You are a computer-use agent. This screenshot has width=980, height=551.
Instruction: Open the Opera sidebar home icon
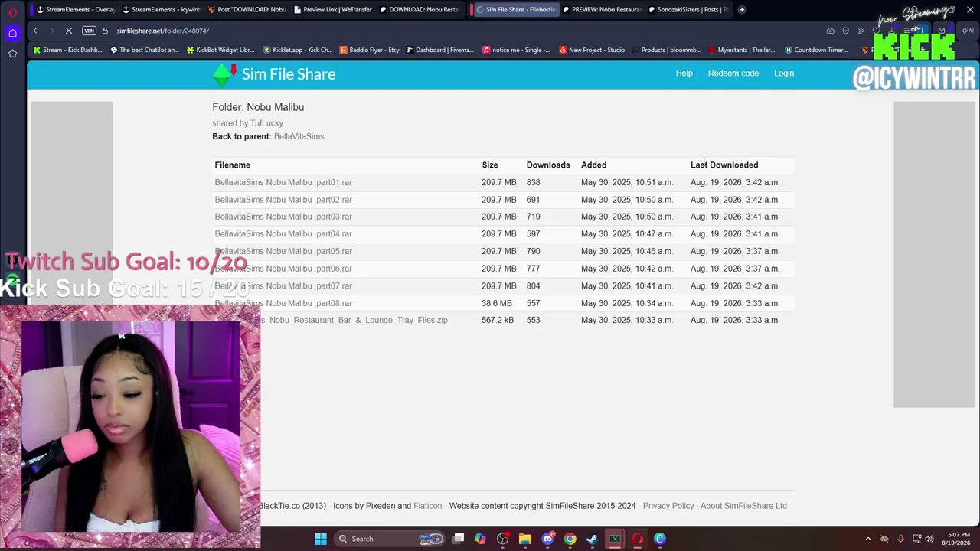pos(12,33)
